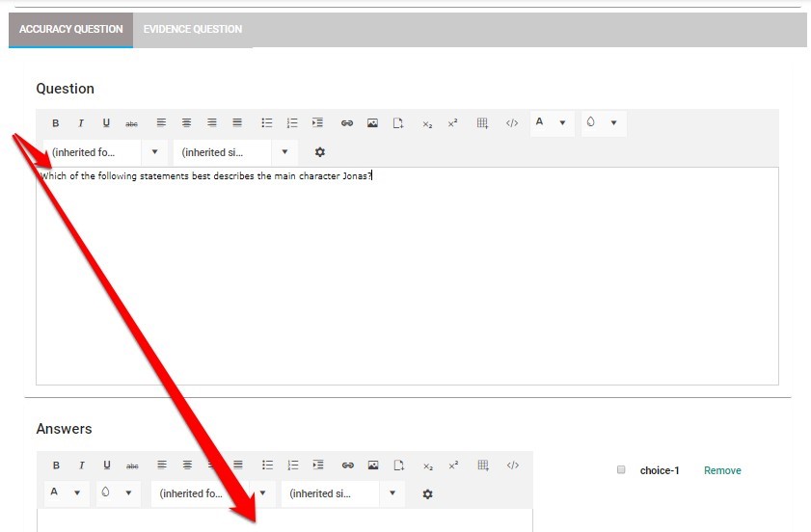Image resolution: width=811 pixels, height=532 pixels.
Task: Add a table in the Question toolbar
Action: (x=483, y=123)
